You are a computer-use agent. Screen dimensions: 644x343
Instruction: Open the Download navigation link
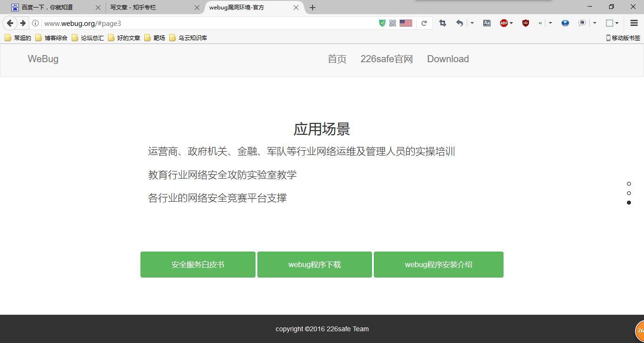(447, 59)
